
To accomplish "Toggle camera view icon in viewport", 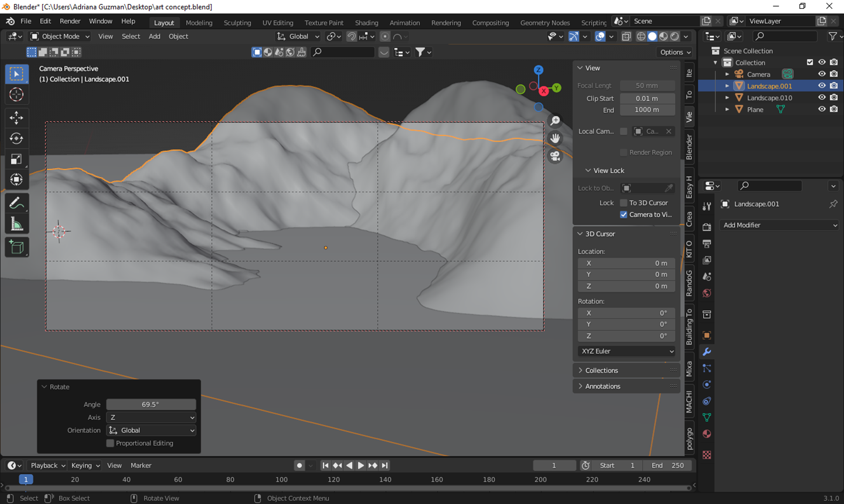I will [x=555, y=156].
